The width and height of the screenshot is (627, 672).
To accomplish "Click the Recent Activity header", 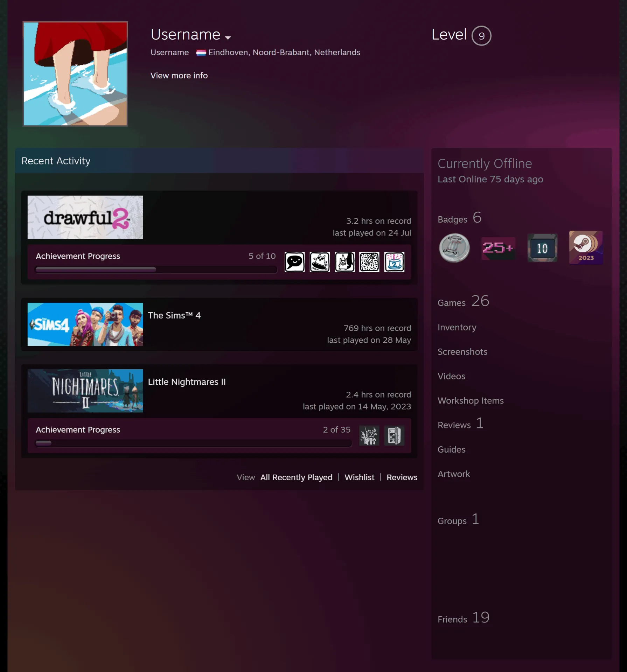I will click(x=56, y=161).
